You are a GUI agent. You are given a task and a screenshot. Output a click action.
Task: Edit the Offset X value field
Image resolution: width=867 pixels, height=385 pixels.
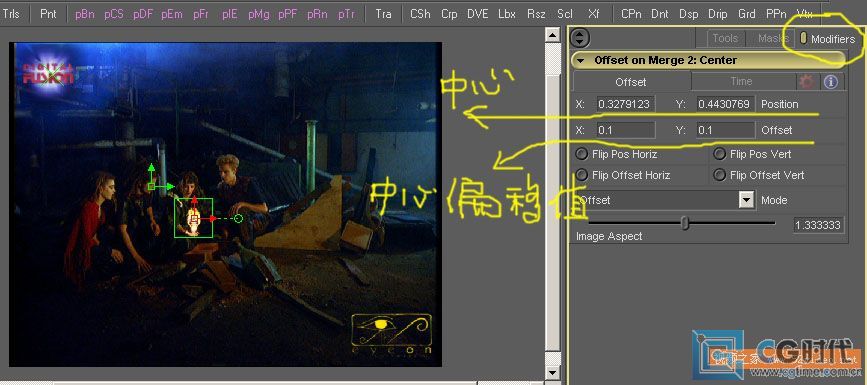(x=626, y=130)
